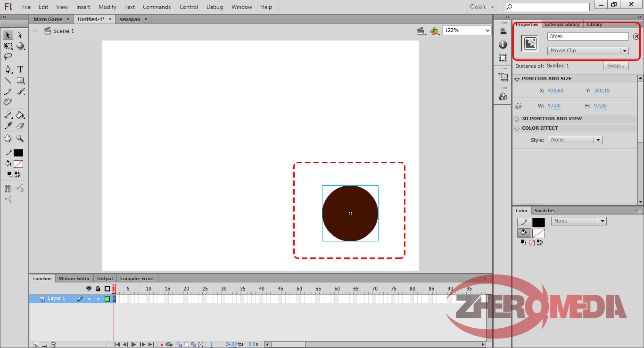
Task: Toggle the W/H lock link icon
Action: pyautogui.click(x=519, y=106)
